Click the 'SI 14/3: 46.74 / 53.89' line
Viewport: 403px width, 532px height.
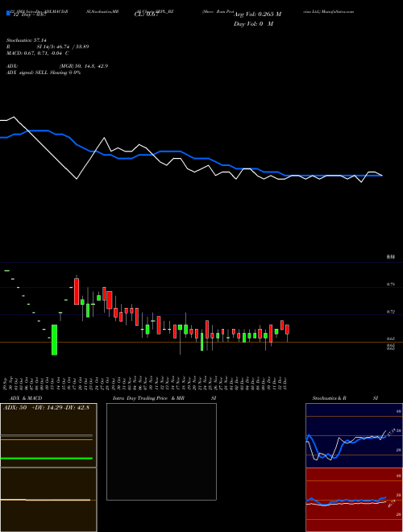click(x=63, y=47)
